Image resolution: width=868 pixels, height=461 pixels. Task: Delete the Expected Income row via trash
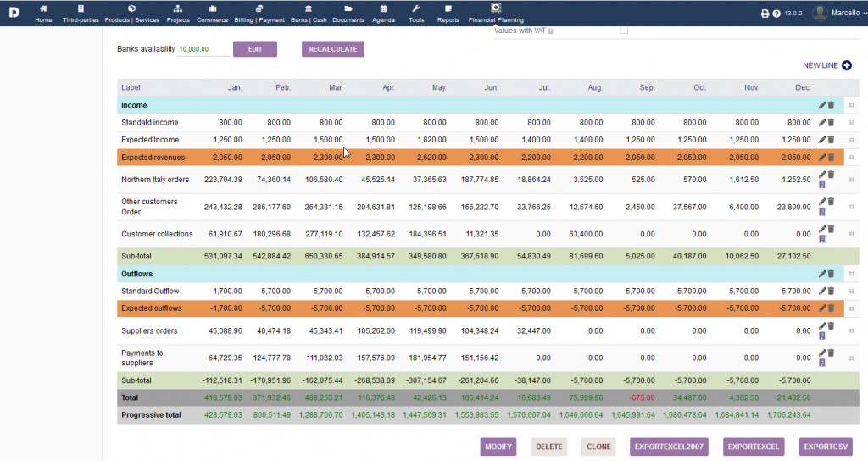pyautogui.click(x=831, y=139)
